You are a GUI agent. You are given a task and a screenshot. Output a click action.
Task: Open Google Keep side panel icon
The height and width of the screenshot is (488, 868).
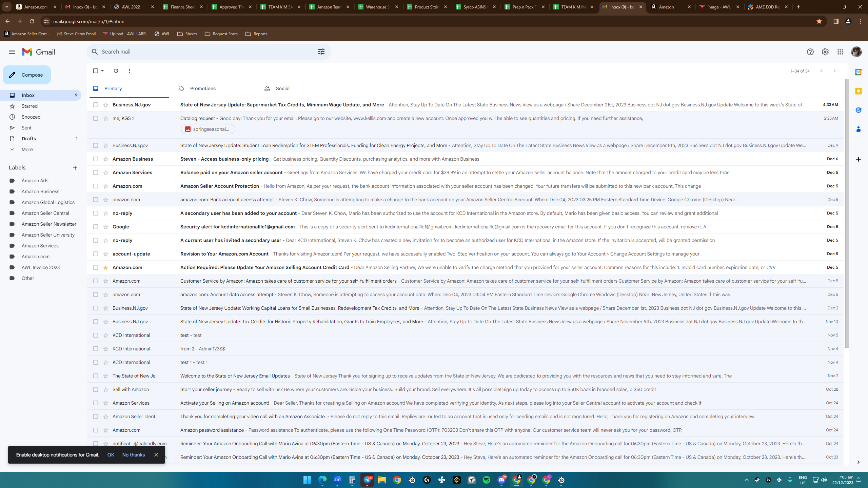858,91
